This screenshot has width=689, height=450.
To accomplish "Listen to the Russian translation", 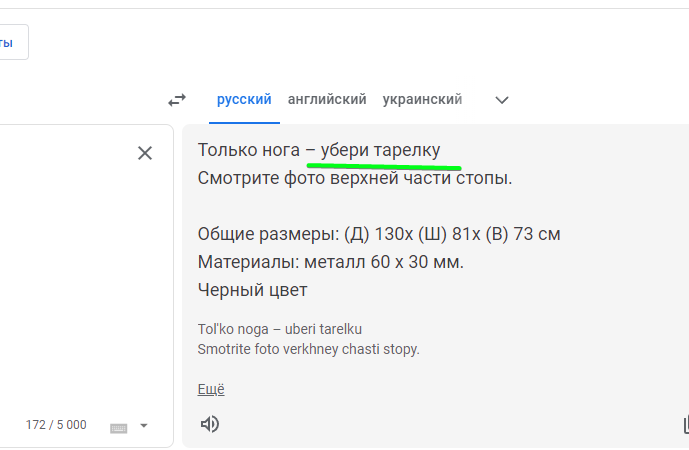I will [x=210, y=424].
